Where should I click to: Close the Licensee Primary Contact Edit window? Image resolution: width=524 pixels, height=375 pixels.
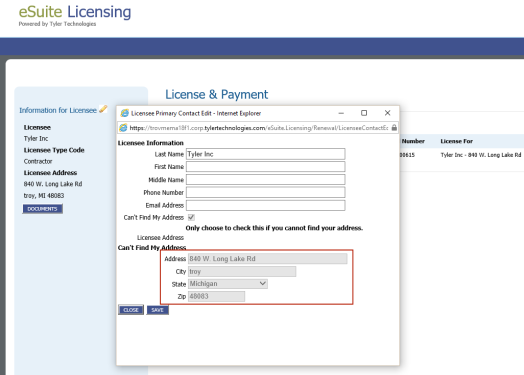(387, 113)
